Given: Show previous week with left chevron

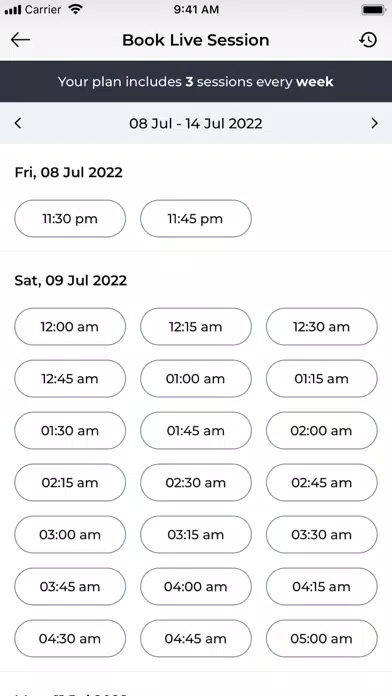Looking at the screenshot, I should click(18, 123).
